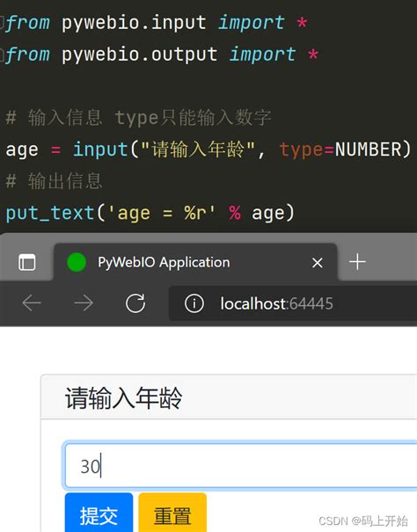Reset the form with 重置 button
Image resolution: width=417 pixels, height=532 pixels.
172,513
